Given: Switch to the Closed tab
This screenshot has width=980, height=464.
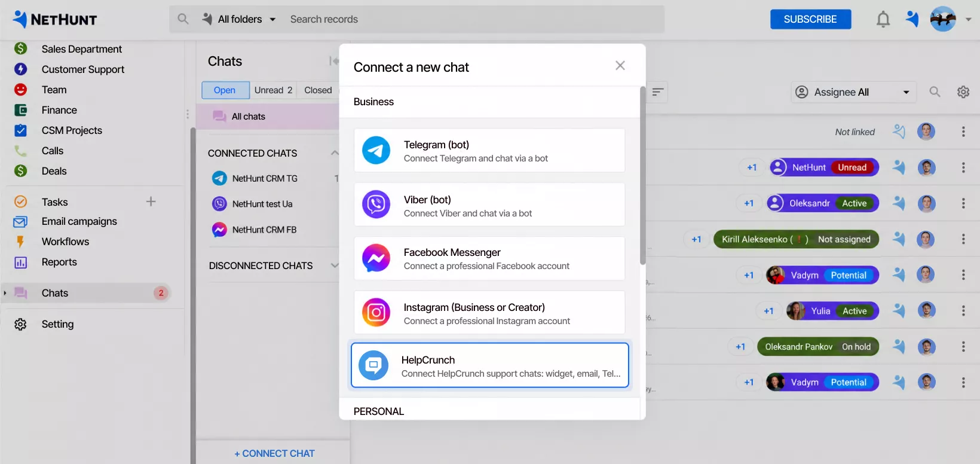Looking at the screenshot, I should click(318, 90).
